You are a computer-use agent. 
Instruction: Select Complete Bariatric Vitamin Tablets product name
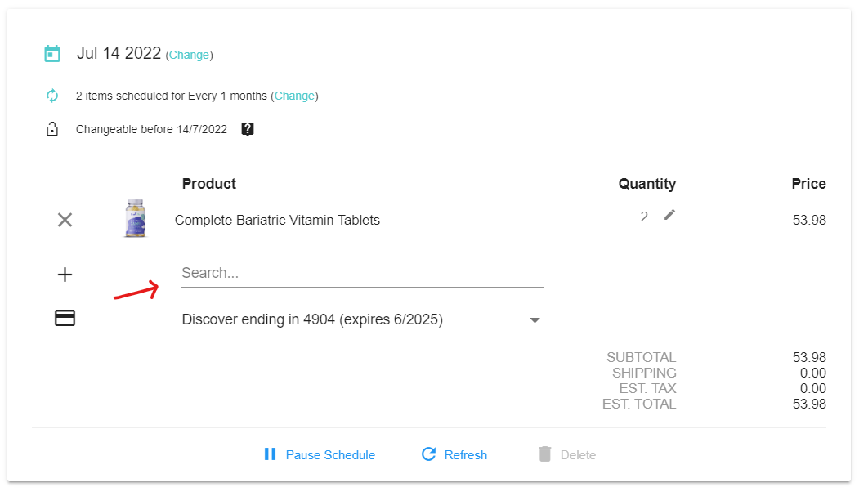click(x=277, y=220)
